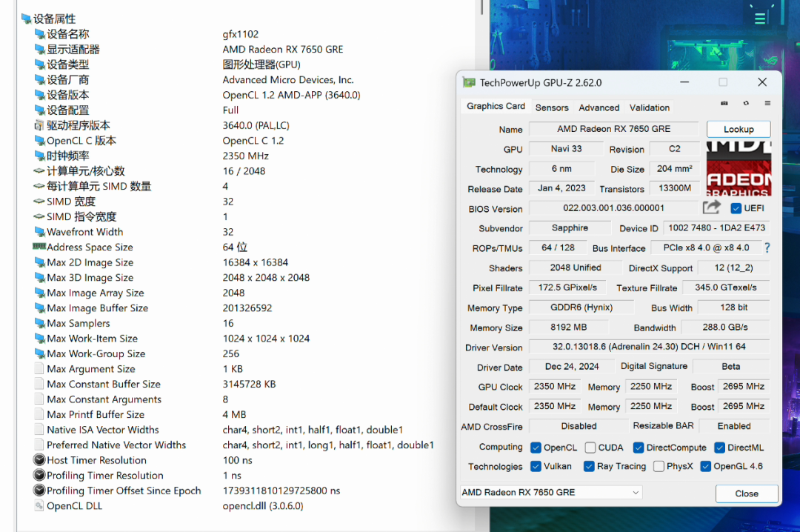Switch to the Graphics Card tab

coord(496,106)
